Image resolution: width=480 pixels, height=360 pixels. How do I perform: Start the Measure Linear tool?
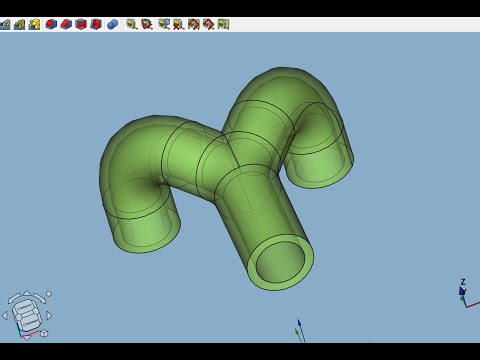pos(132,24)
